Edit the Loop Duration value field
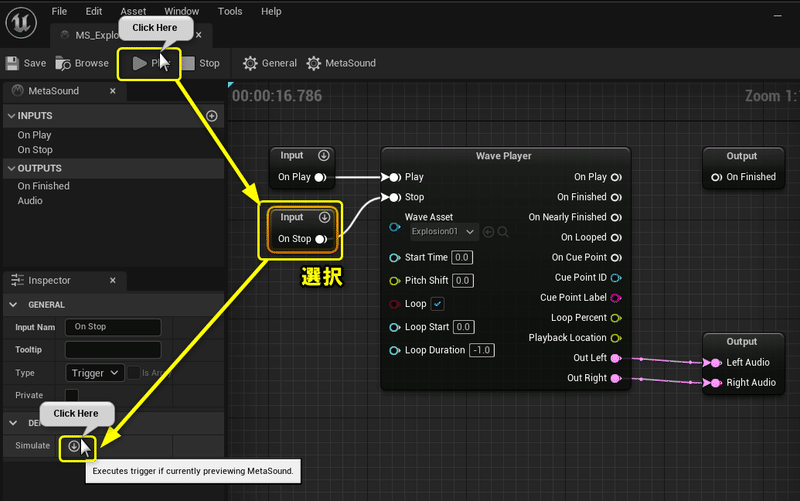This screenshot has width=800, height=501. click(x=482, y=350)
